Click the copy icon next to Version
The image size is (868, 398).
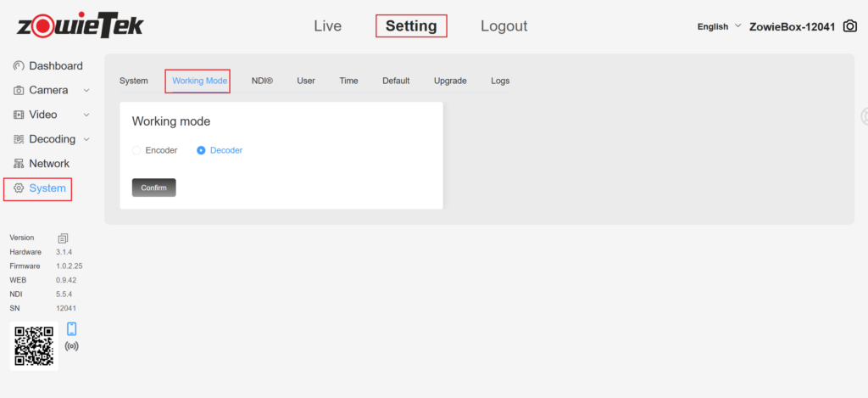click(63, 238)
